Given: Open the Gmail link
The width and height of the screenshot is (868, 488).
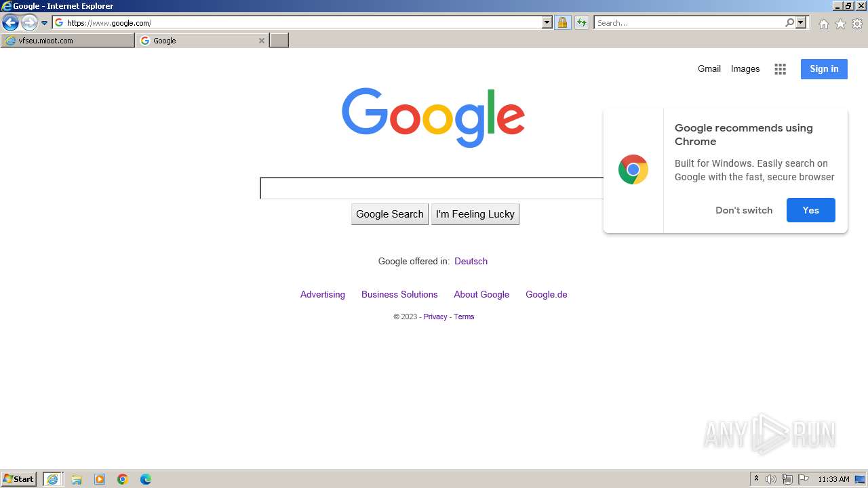Looking at the screenshot, I should (709, 68).
